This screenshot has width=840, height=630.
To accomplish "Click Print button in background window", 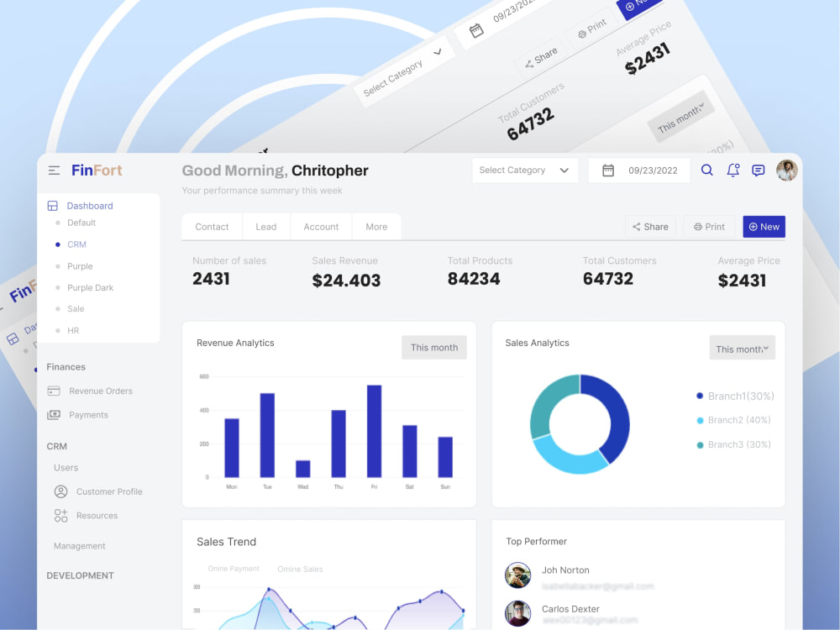I will (592, 29).
